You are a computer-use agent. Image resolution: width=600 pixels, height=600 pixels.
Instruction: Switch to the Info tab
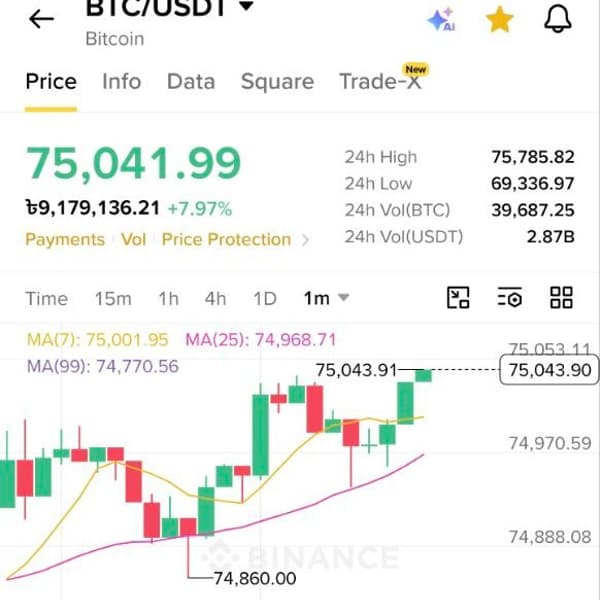122,82
